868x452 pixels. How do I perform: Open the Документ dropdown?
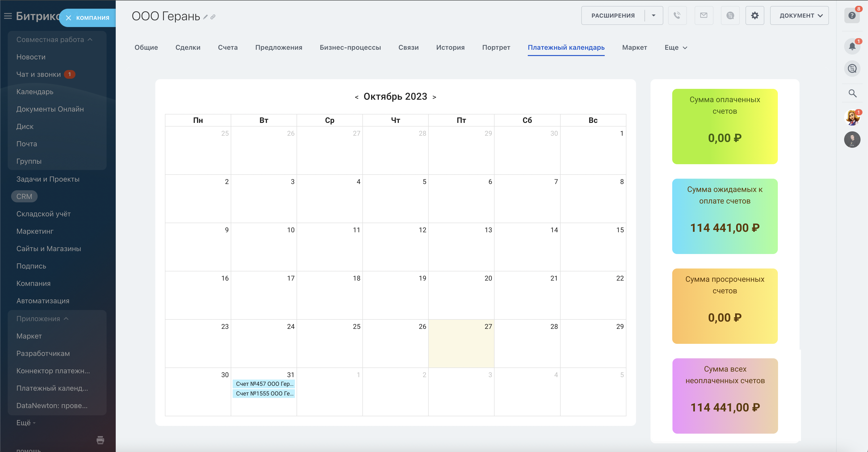(799, 15)
